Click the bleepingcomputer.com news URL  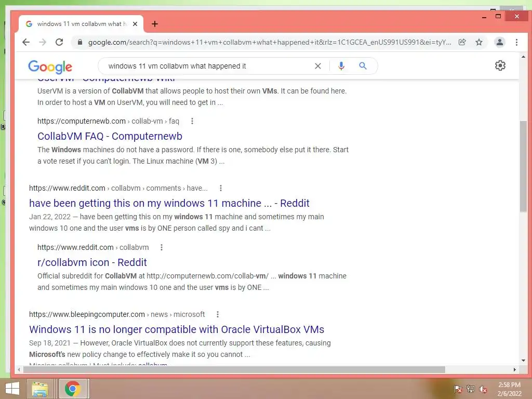[x=117, y=314]
